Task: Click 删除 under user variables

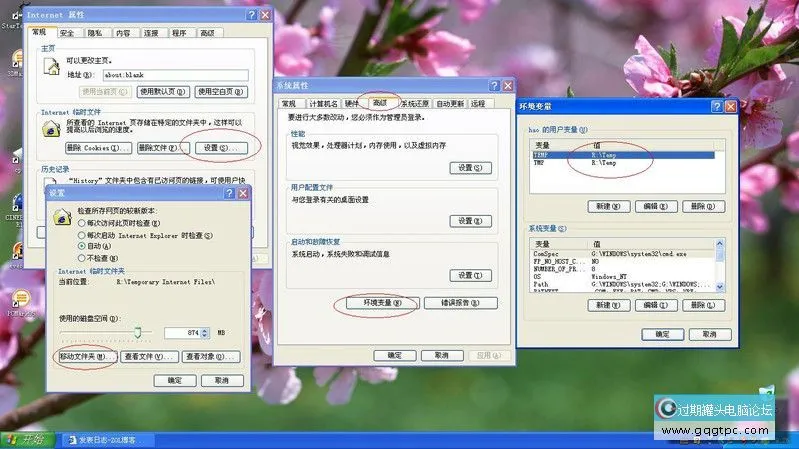Action: (703, 206)
